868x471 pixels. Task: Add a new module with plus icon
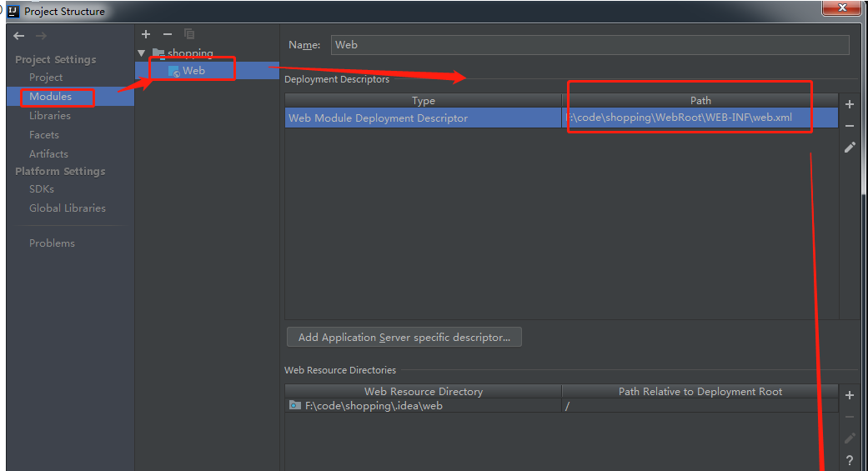tap(146, 34)
